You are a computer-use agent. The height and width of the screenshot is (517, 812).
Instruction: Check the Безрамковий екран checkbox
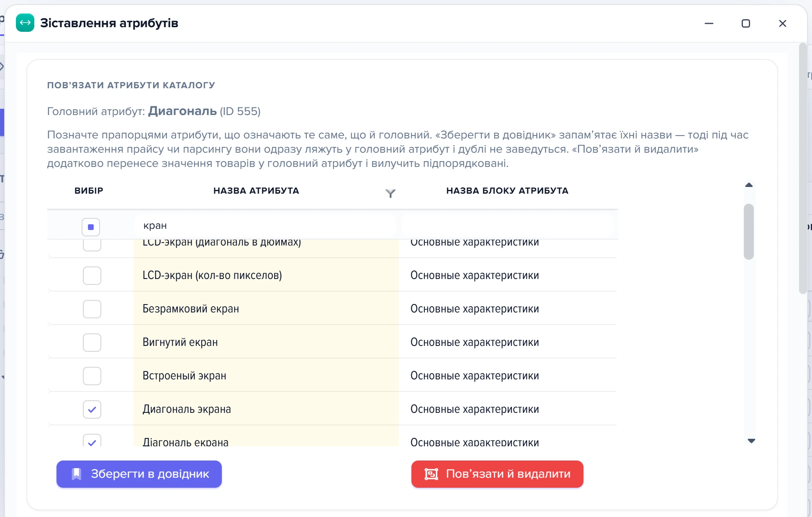[92, 309]
